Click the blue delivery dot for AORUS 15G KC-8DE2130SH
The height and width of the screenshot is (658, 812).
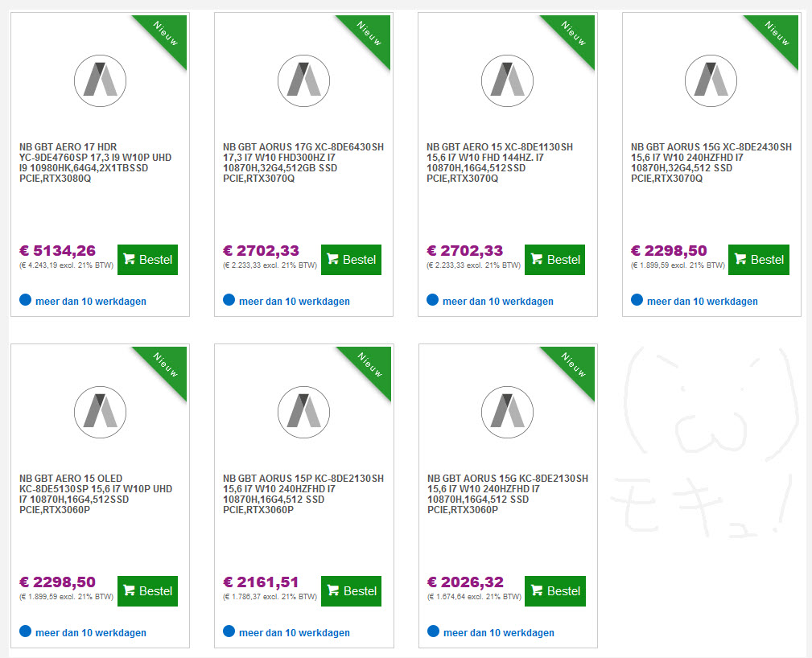pos(434,631)
